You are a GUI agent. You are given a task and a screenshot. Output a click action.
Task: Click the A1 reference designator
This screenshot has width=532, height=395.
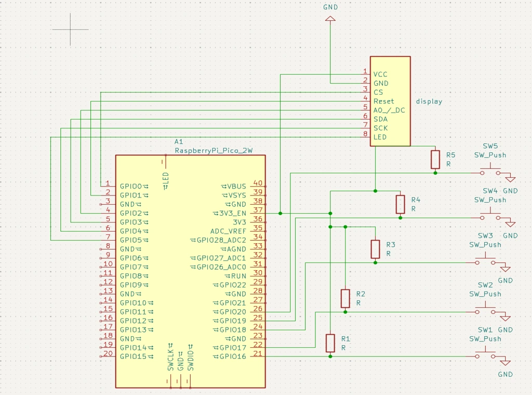click(179, 141)
